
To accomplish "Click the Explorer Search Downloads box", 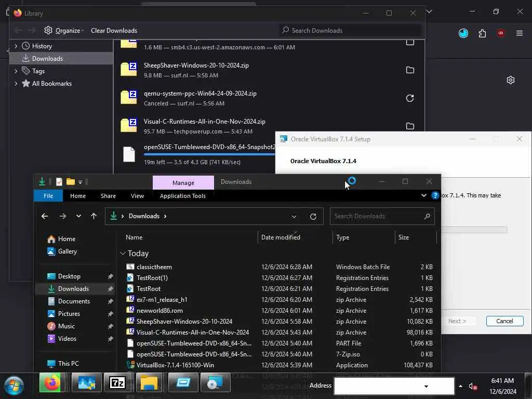I will [382, 216].
